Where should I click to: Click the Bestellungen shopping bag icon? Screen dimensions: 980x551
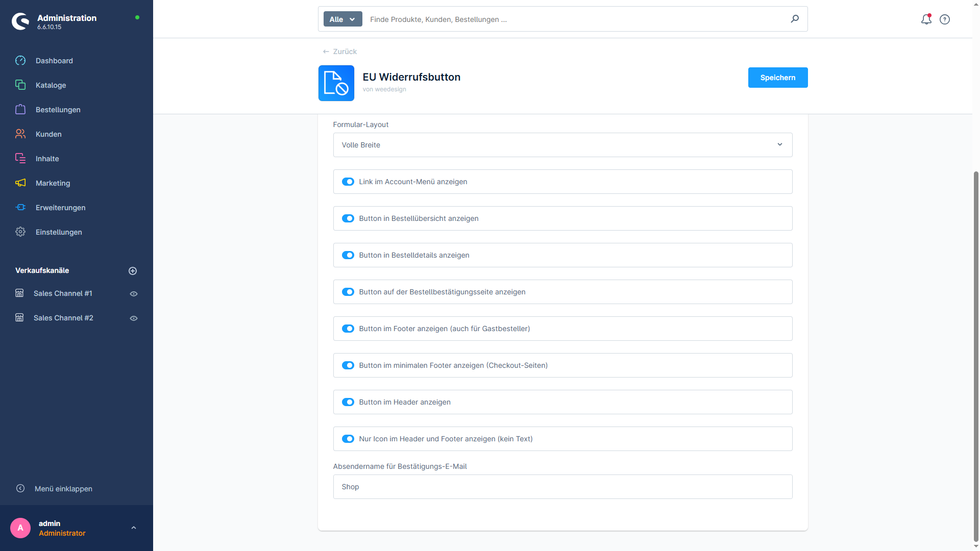tap(20, 110)
